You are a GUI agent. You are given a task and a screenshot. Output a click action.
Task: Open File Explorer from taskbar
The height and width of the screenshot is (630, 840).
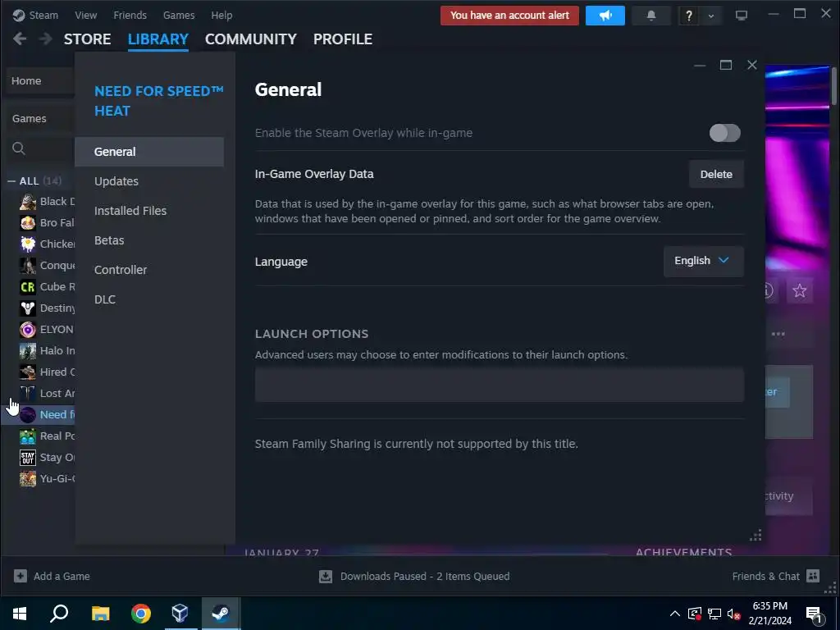click(100, 613)
